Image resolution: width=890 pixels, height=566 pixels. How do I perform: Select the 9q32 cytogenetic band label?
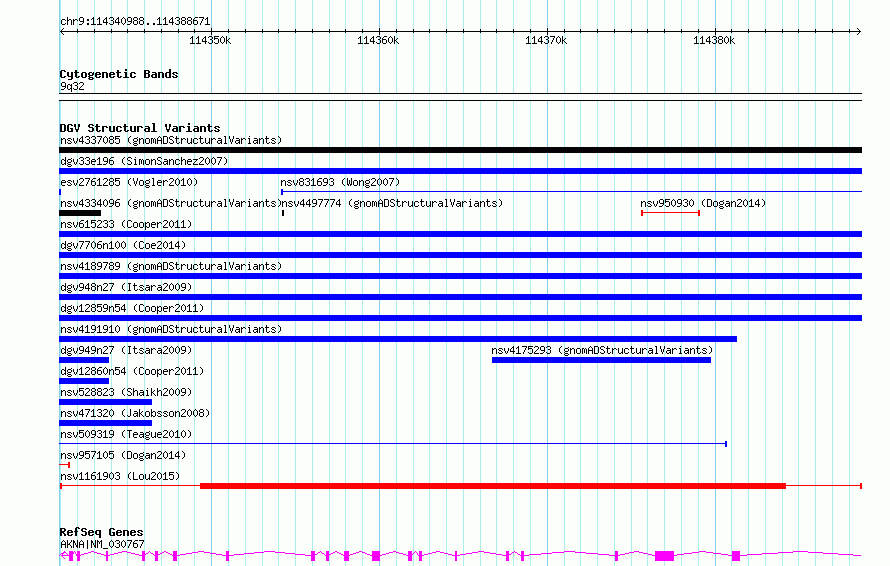[72, 86]
